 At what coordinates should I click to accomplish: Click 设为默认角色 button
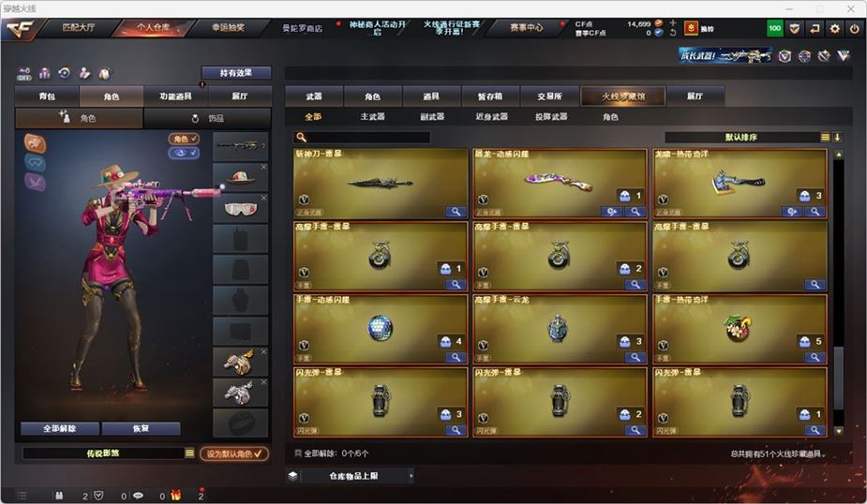(234, 453)
